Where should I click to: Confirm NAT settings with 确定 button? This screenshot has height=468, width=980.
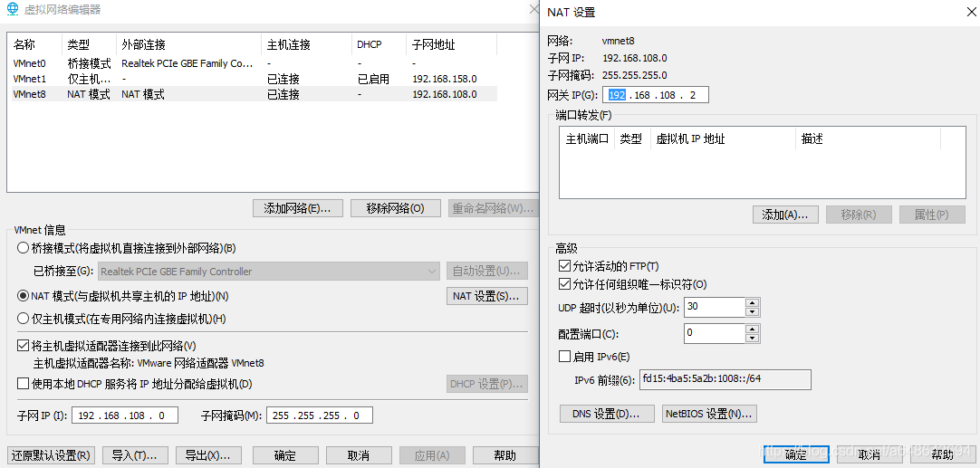(x=796, y=454)
